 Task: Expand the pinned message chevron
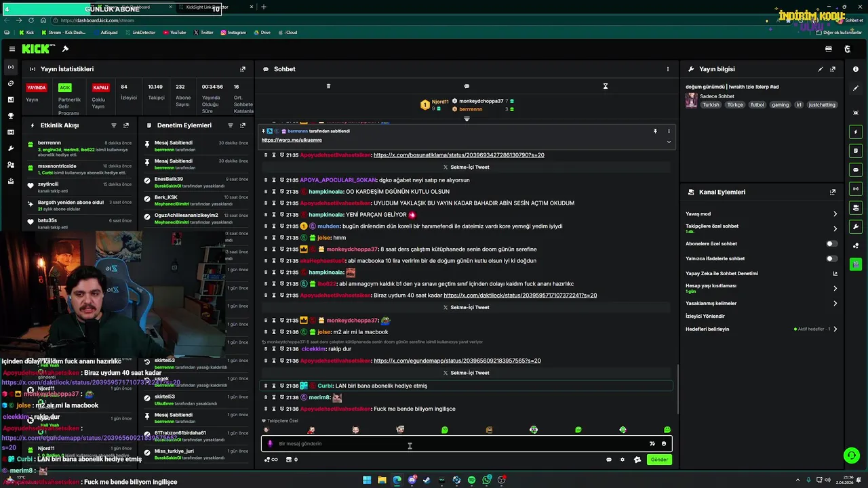coord(669,142)
